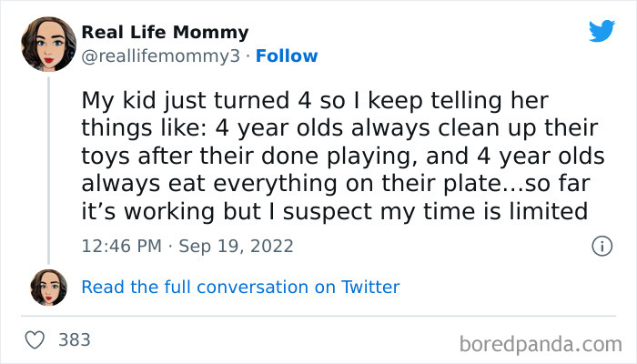The height and width of the screenshot is (364, 637).
Task: Read the full conversation on Twitter
Action: click(x=240, y=288)
